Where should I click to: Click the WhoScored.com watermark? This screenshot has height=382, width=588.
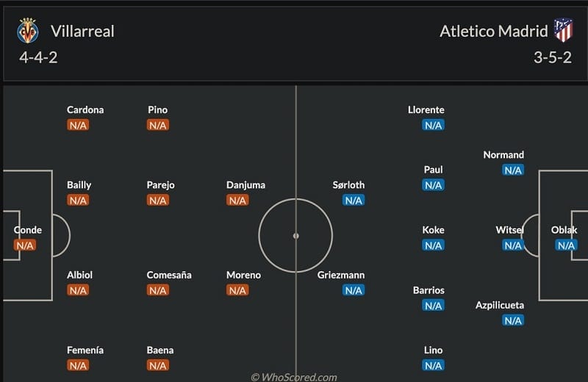(294, 377)
